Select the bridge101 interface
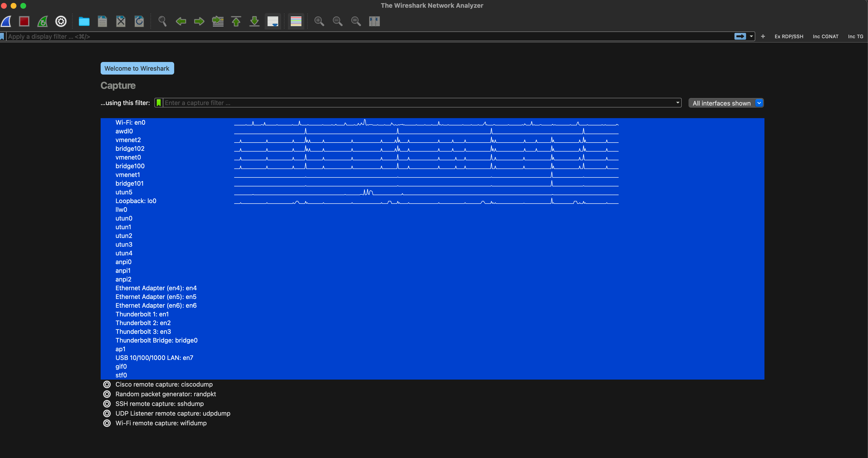This screenshot has width=868, height=458. (x=432, y=183)
